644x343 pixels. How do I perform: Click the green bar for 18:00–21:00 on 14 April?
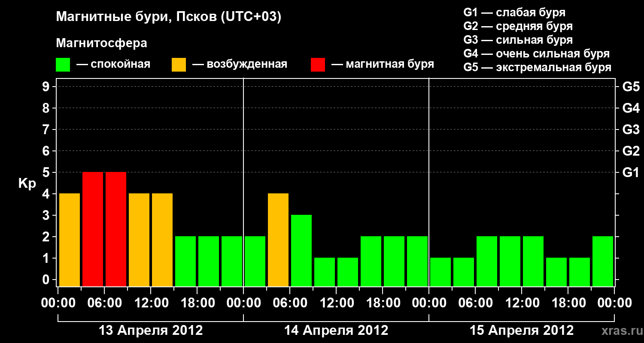point(394,261)
